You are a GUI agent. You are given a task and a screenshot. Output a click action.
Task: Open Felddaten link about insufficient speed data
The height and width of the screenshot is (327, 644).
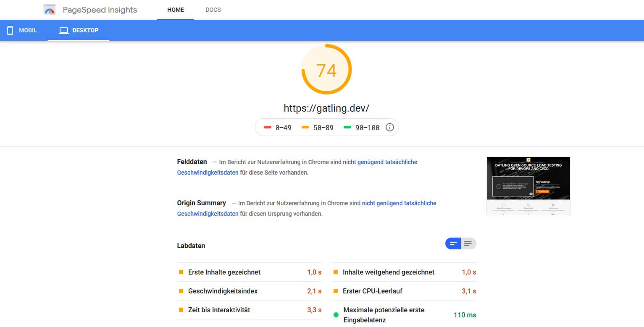coord(380,162)
